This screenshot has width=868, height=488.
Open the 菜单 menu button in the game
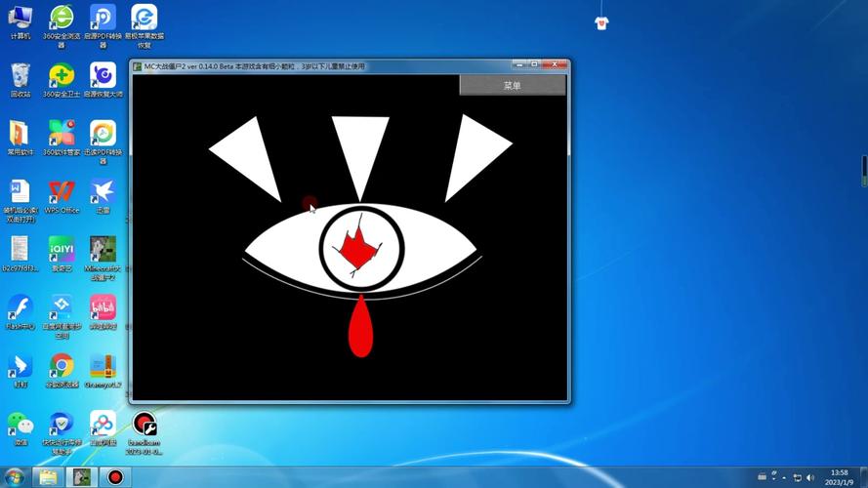[513, 85]
